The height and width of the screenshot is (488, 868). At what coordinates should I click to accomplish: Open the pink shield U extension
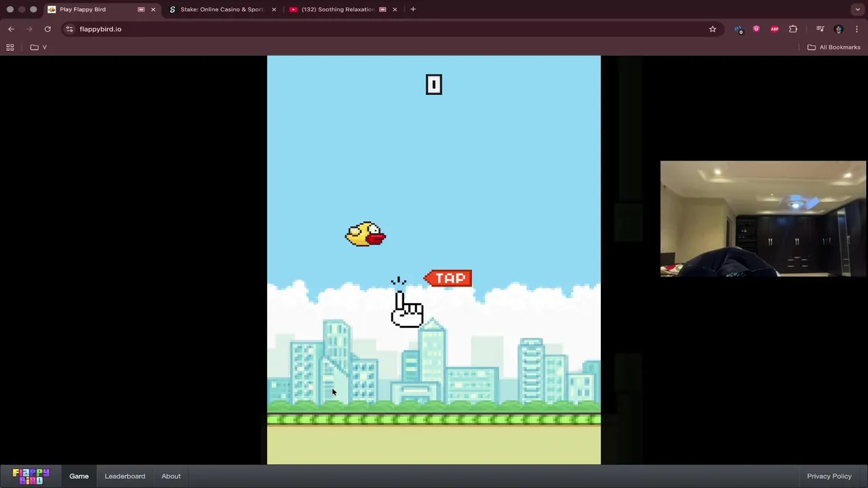pyautogui.click(x=756, y=29)
